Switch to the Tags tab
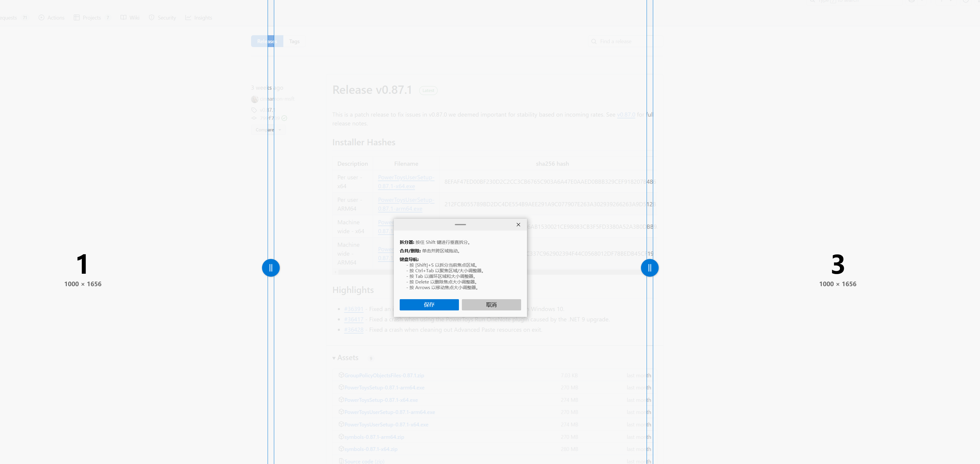980x464 pixels. (x=294, y=41)
